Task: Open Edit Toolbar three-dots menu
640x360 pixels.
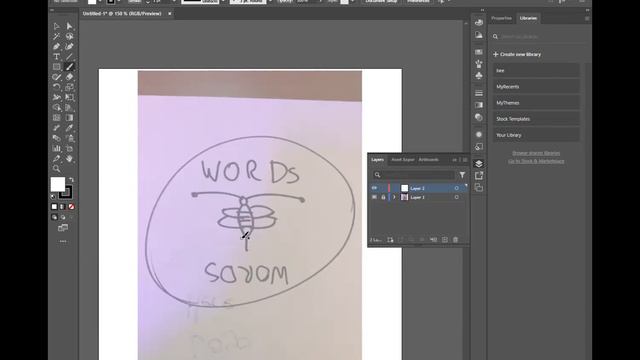Action: point(63,241)
